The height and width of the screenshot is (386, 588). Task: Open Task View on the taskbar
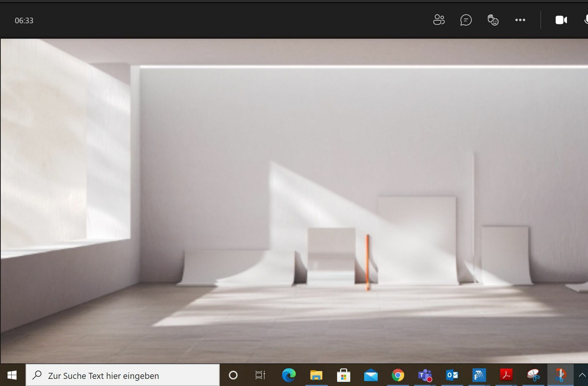tap(260, 375)
